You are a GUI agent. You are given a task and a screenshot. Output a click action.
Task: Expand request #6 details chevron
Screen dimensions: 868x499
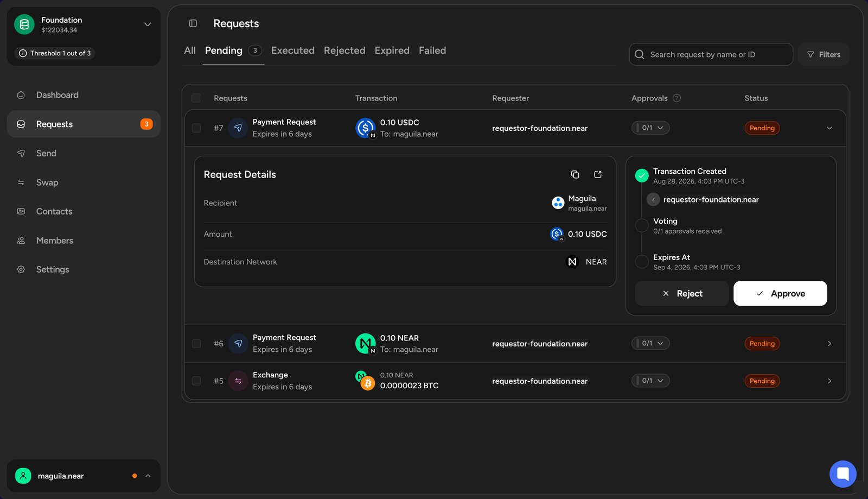(x=829, y=343)
